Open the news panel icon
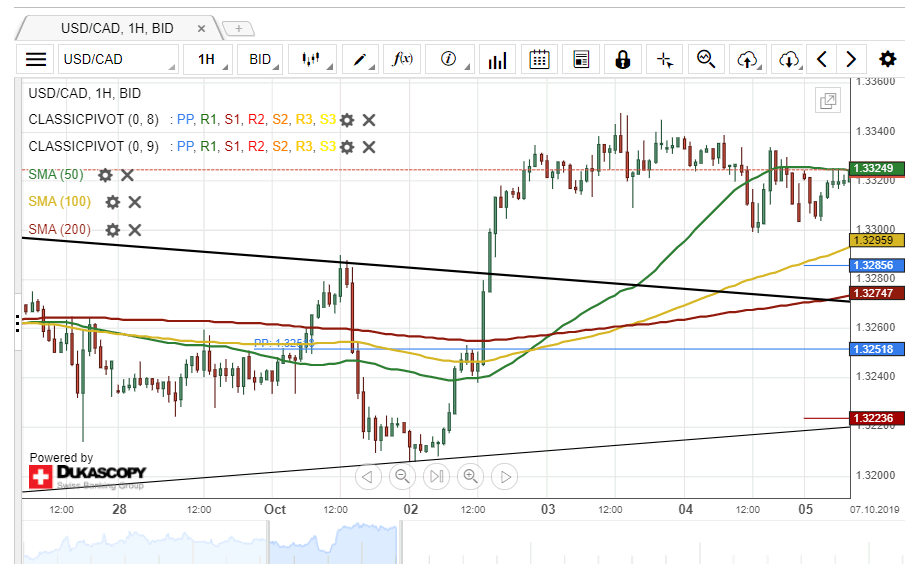The height and width of the screenshot is (575, 910). coord(581,59)
